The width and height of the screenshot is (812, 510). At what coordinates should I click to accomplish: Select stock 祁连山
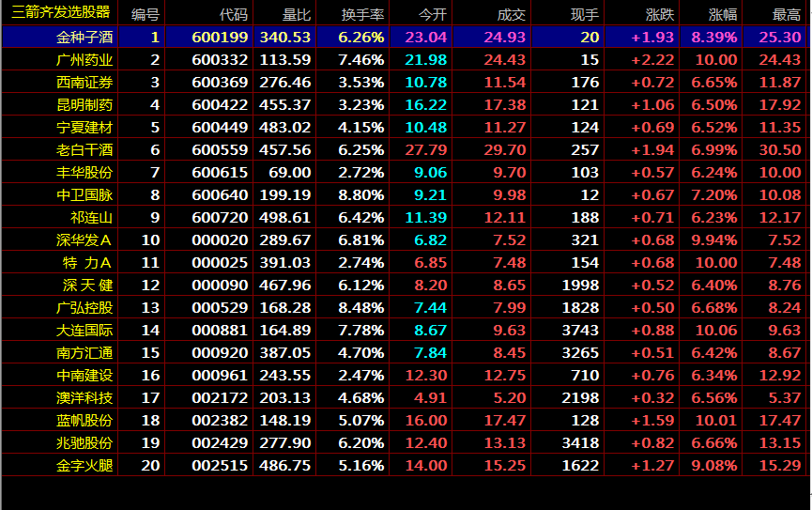92,218
